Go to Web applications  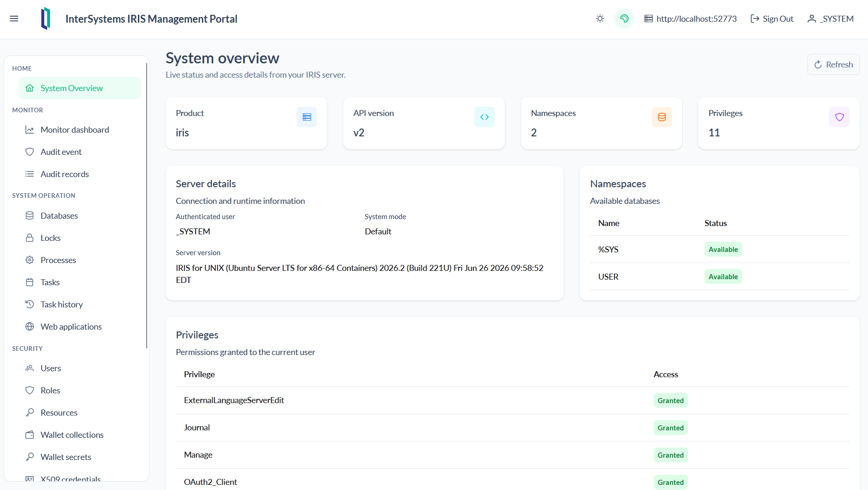tap(80, 326)
